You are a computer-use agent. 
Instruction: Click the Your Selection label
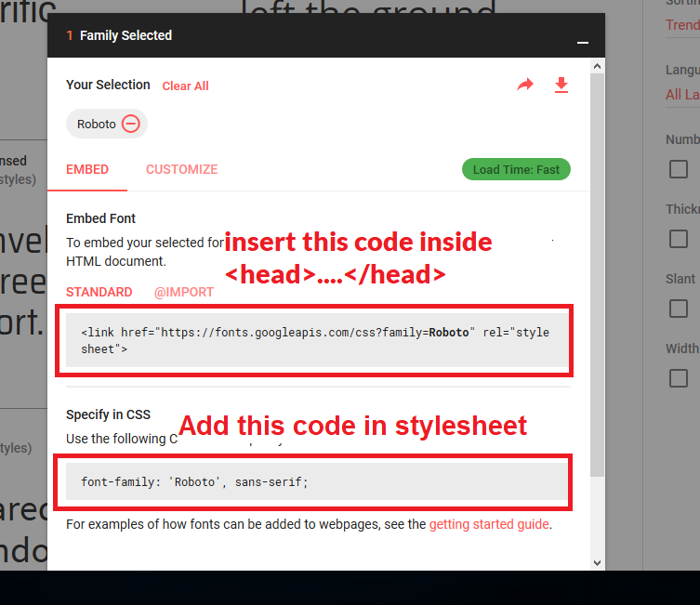point(108,85)
